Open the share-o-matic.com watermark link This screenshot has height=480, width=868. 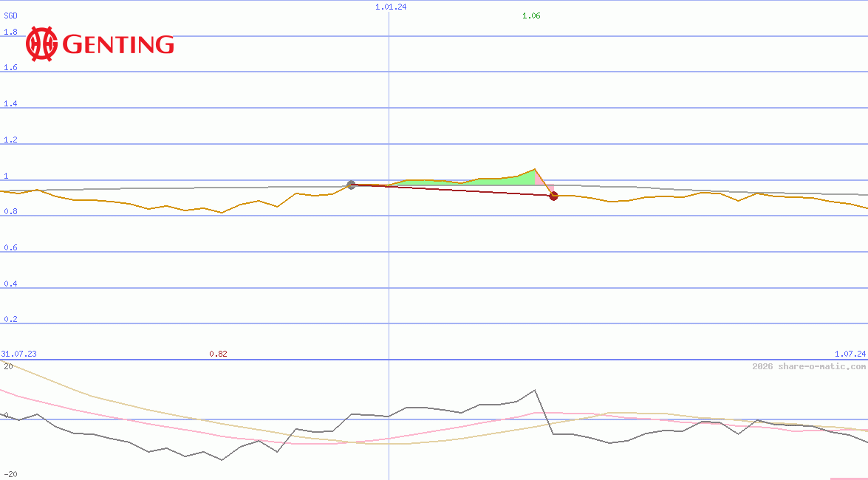point(809,366)
